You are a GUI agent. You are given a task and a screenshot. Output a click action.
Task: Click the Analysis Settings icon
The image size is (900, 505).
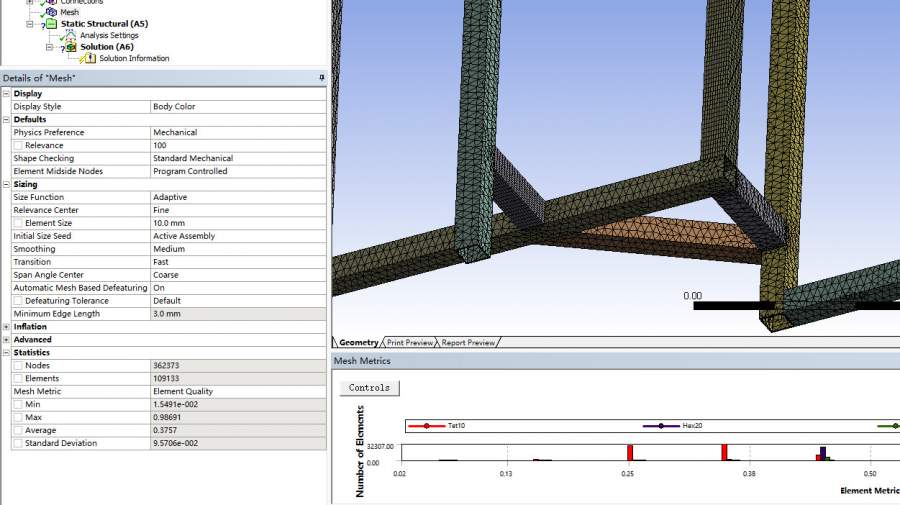click(x=70, y=35)
